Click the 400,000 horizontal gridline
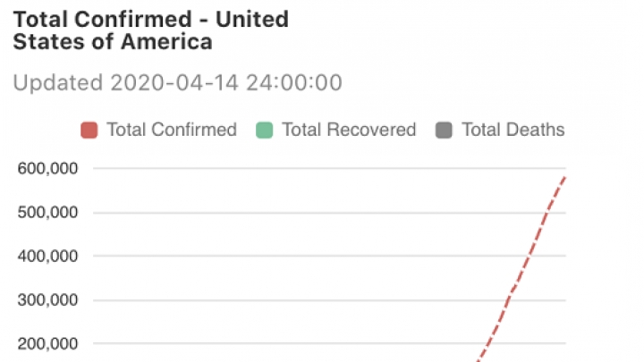 (313, 257)
